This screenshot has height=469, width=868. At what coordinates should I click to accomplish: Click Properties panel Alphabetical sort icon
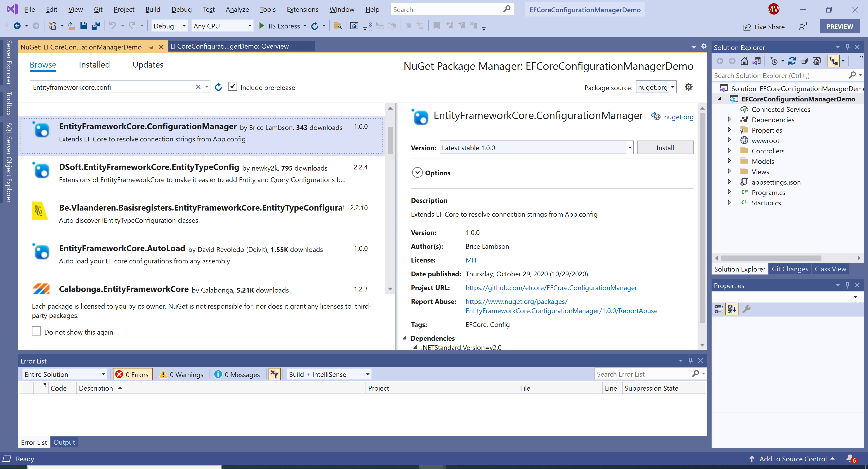point(731,309)
